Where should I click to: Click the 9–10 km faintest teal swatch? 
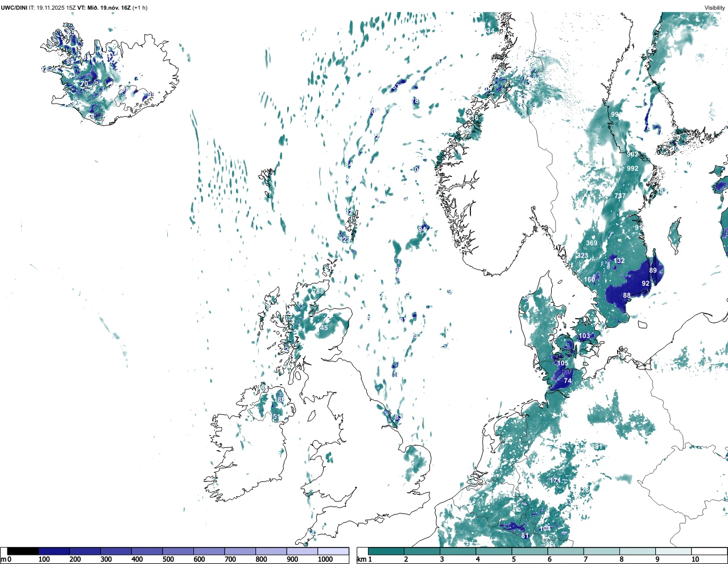673,551
